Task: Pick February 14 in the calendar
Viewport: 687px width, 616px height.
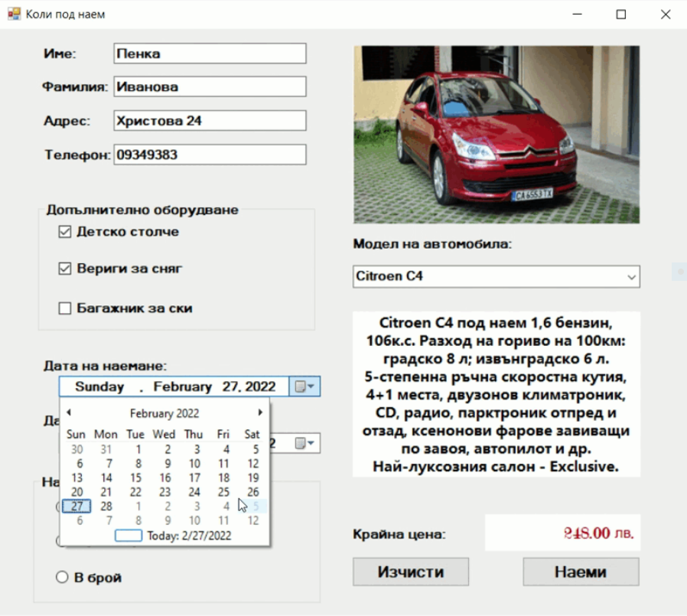Action: 106,477
